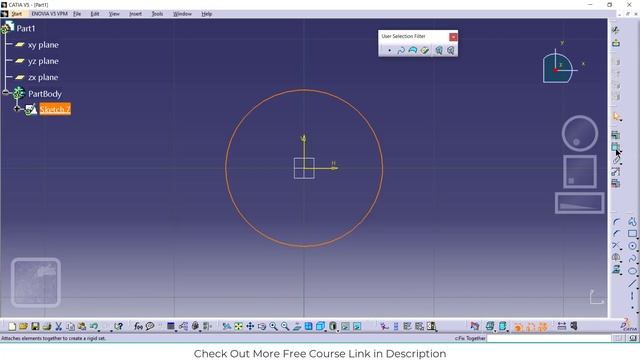
Task: Open the Window menu
Action: coord(182,14)
